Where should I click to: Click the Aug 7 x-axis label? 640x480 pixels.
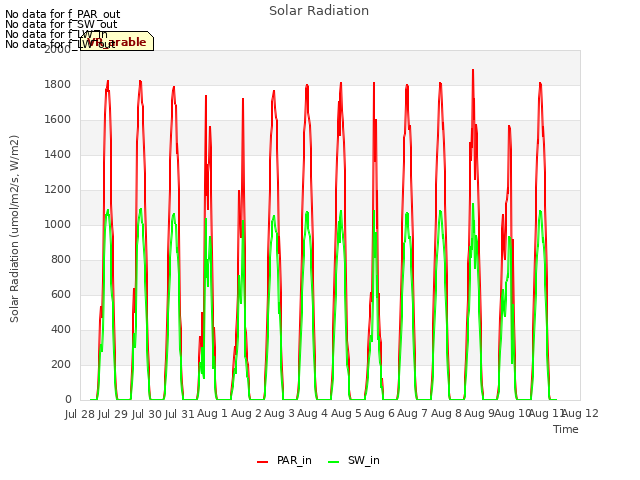pyautogui.click(x=413, y=413)
